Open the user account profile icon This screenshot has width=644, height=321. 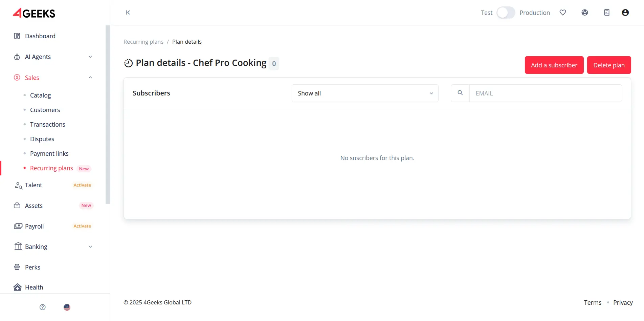tap(625, 13)
